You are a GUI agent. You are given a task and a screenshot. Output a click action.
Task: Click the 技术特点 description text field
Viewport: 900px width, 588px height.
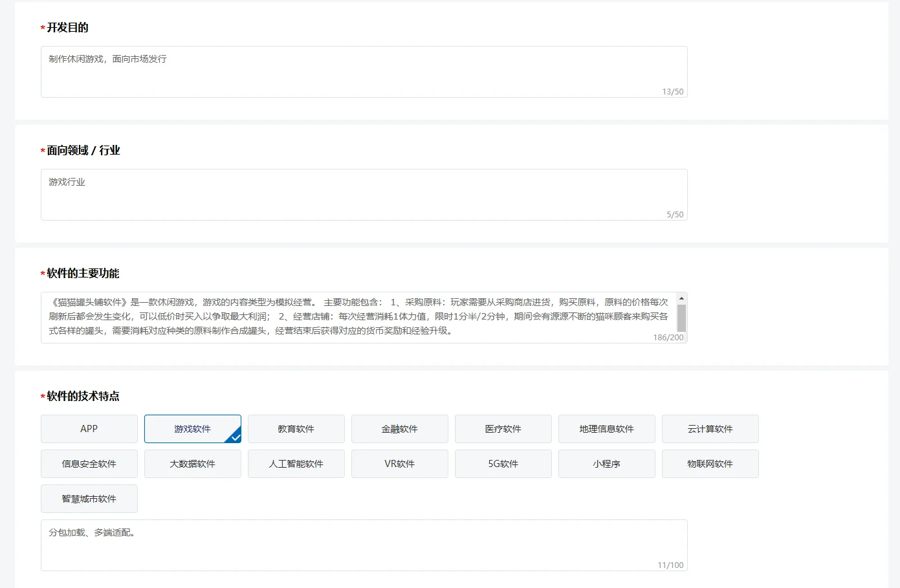[x=364, y=545]
